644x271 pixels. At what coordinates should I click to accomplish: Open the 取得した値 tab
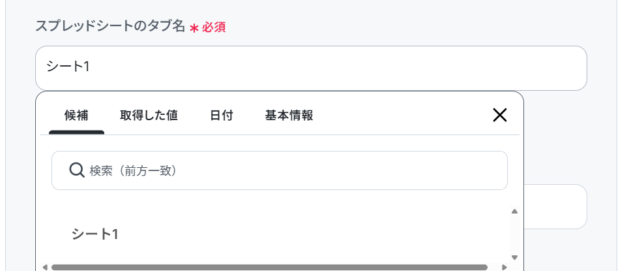point(149,116)
